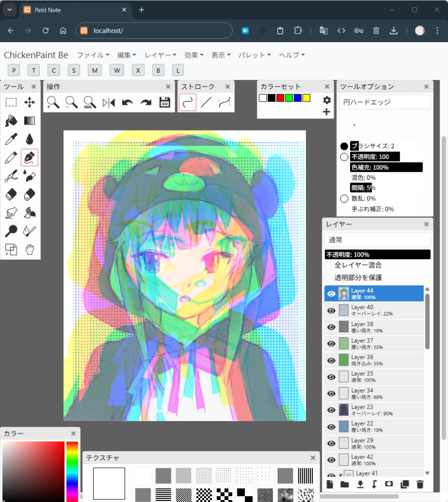Open the 円ハードエッジ brush tip dropdown

384,102
